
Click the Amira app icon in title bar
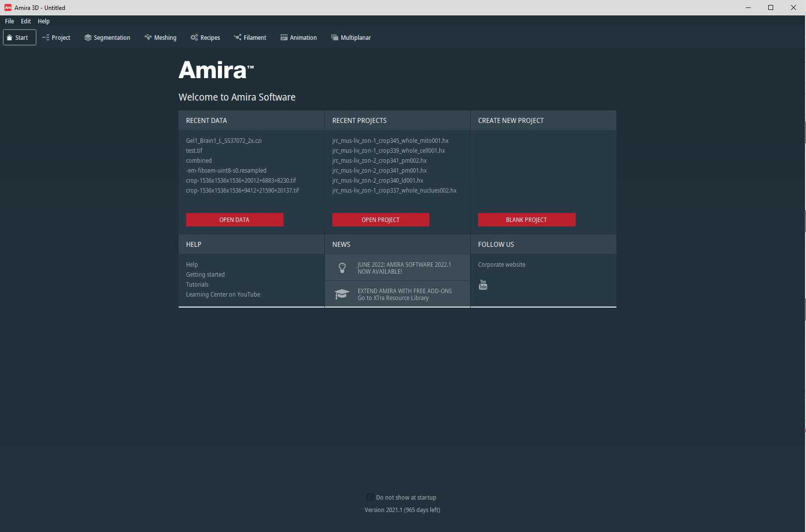tap(8, 7)
